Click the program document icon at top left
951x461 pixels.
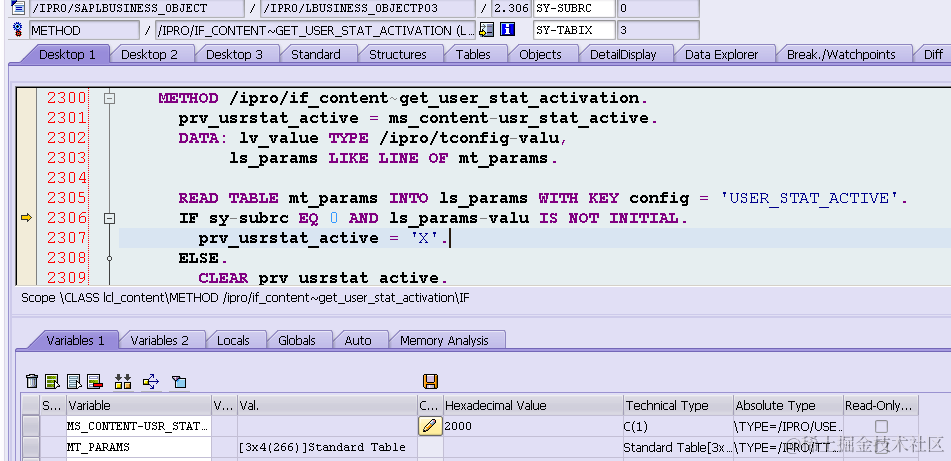click(18, 8)
